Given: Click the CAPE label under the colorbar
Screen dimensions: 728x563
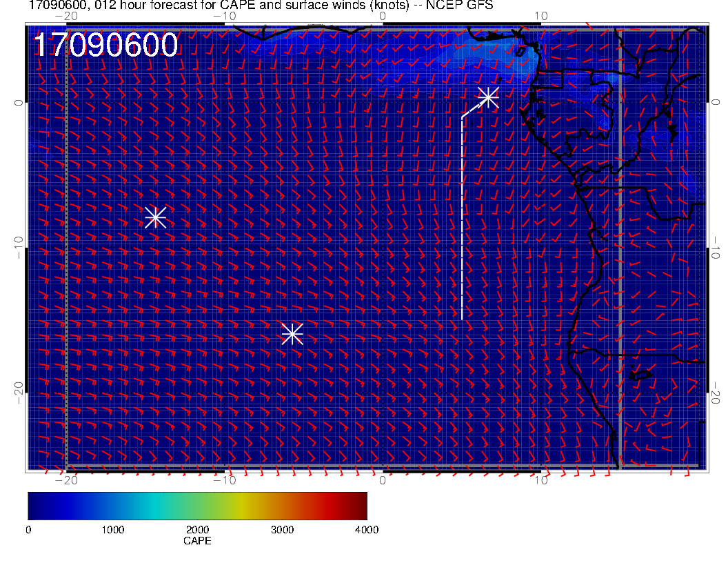Looking at the screenshot, I should (197, 541).
